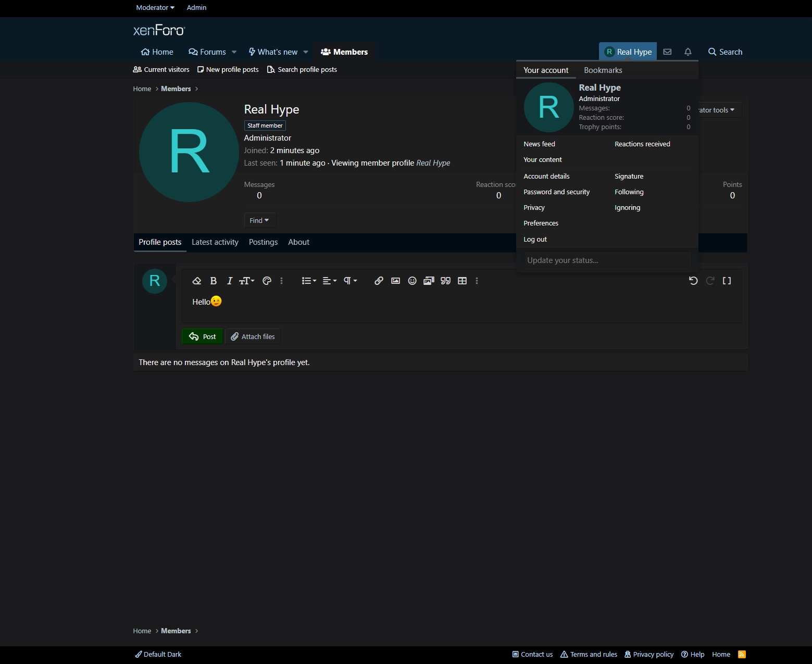Click the green Post button
Image resolution: width=812 pixels, height=664 pixels.
[x=203, y=336]
